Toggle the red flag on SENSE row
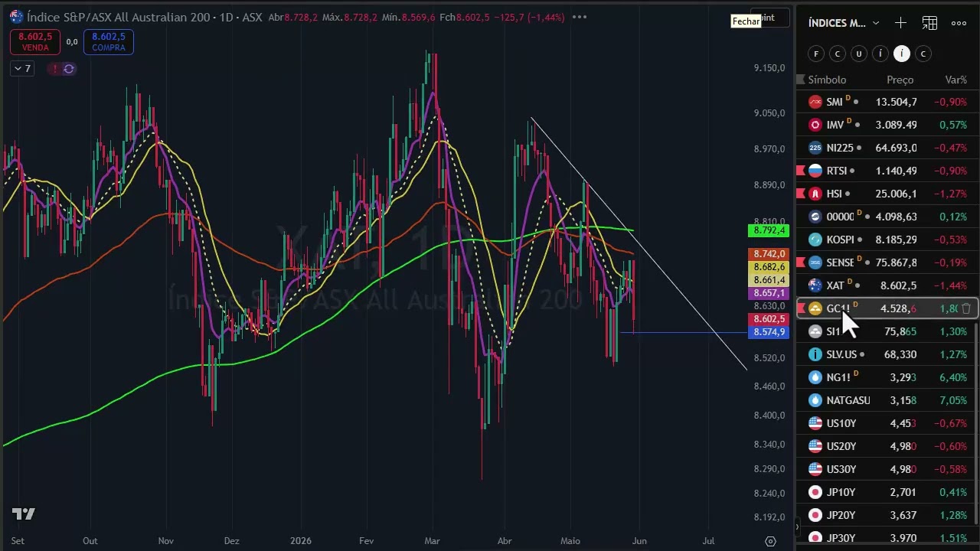Viewport: 980px width, 551px height. tap(801, 262)
